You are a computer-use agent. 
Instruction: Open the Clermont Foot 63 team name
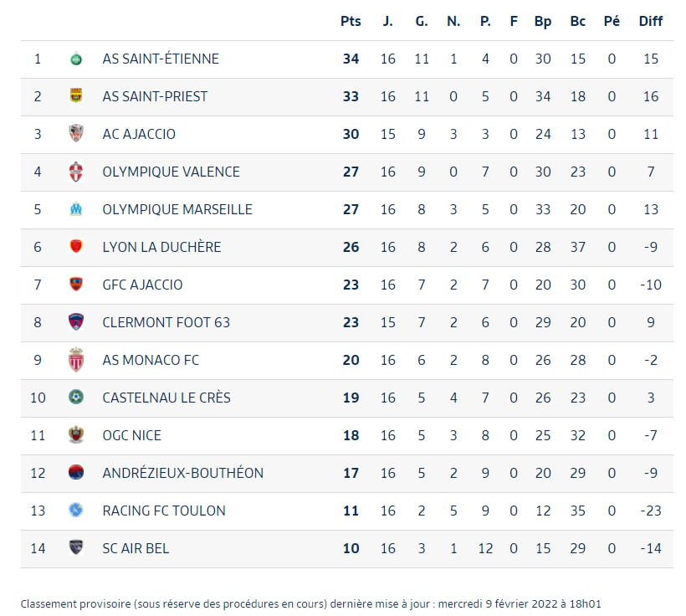click(x=166, y=322)
